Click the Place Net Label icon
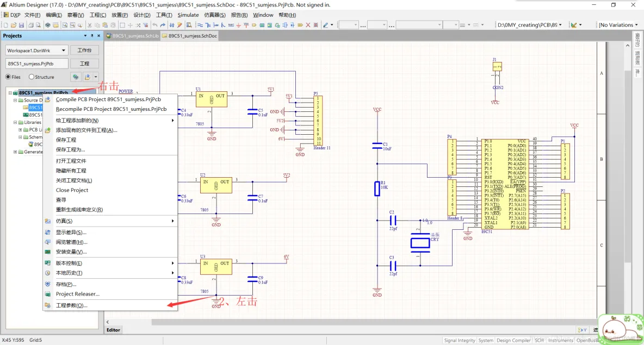The height and width of the screenshot is (345, 644). (231, 25)
